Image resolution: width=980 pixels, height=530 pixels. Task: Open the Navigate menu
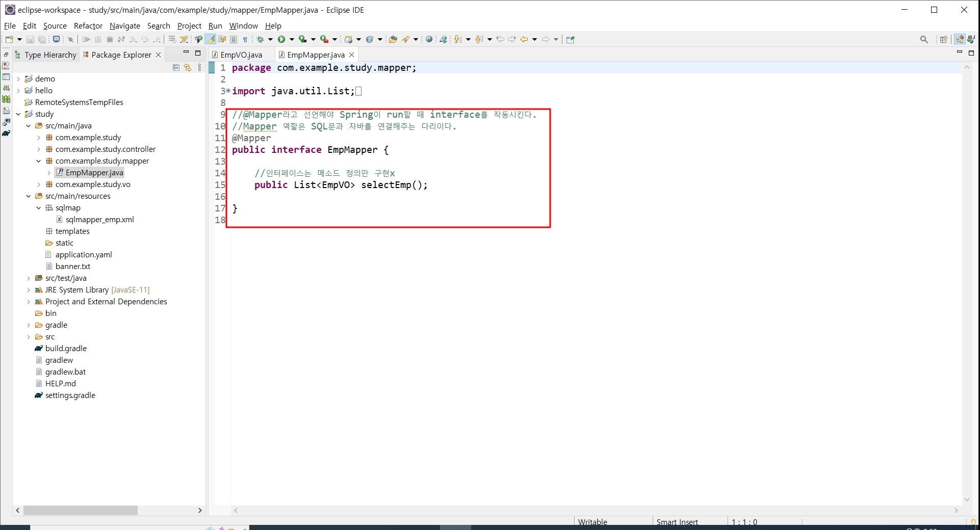[x=125, y=25]
